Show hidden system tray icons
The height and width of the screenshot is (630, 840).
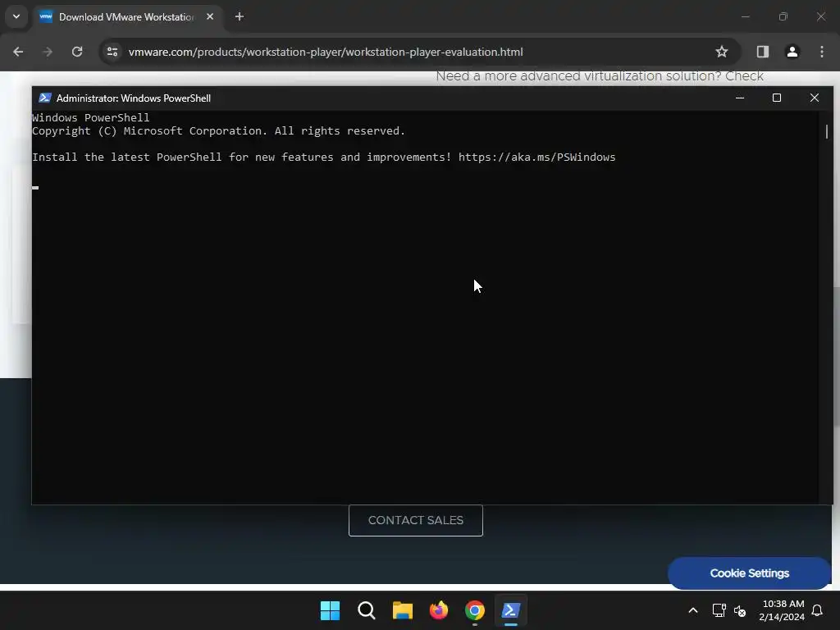(692, 610)
